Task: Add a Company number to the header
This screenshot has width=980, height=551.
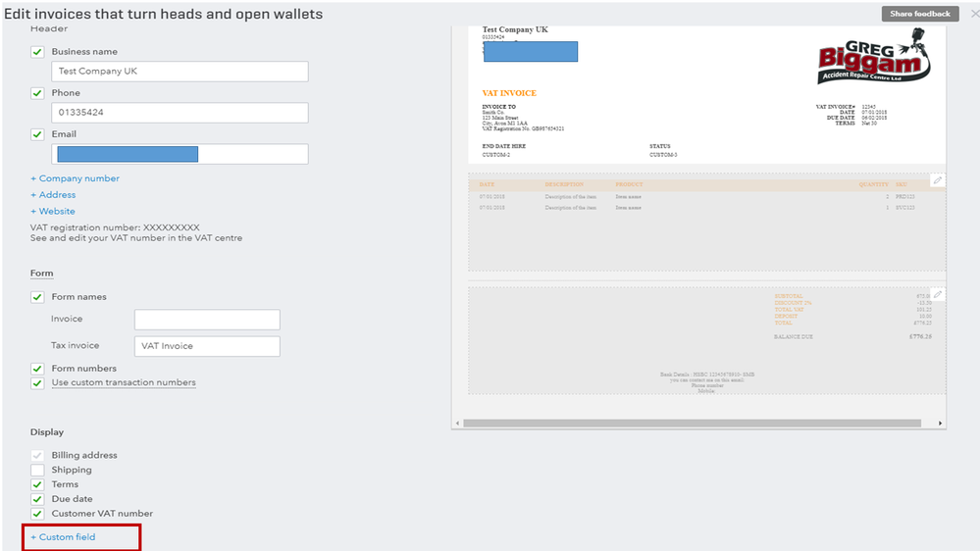Action: pos(75,178)
